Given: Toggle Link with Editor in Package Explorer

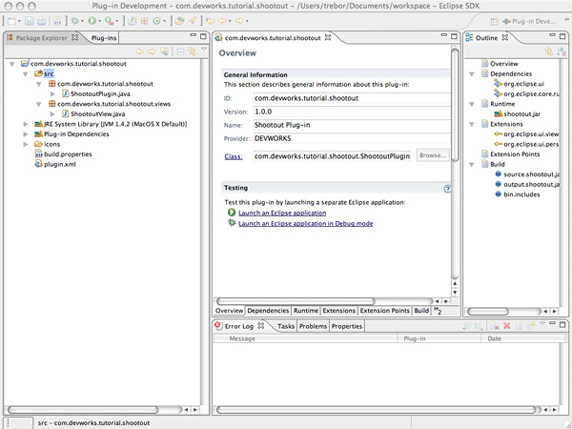Looking at the screenshot, I should tap(192, 52).
